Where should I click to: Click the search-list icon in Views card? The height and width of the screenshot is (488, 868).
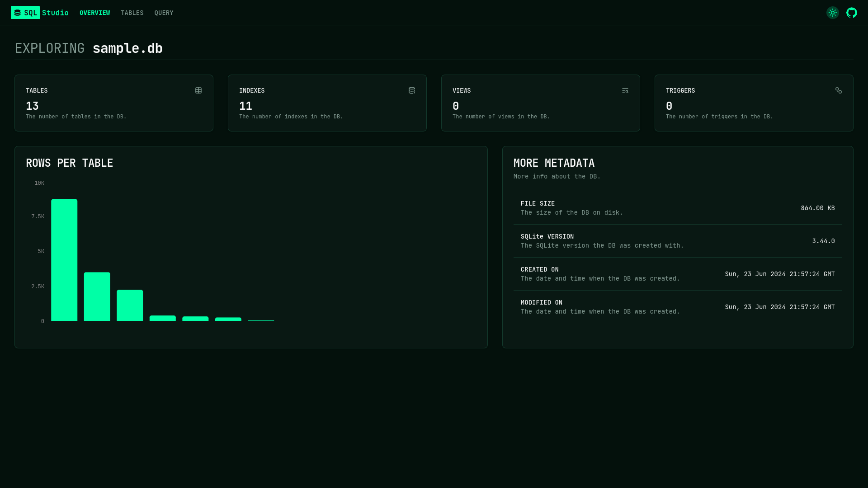pos(625,90)
